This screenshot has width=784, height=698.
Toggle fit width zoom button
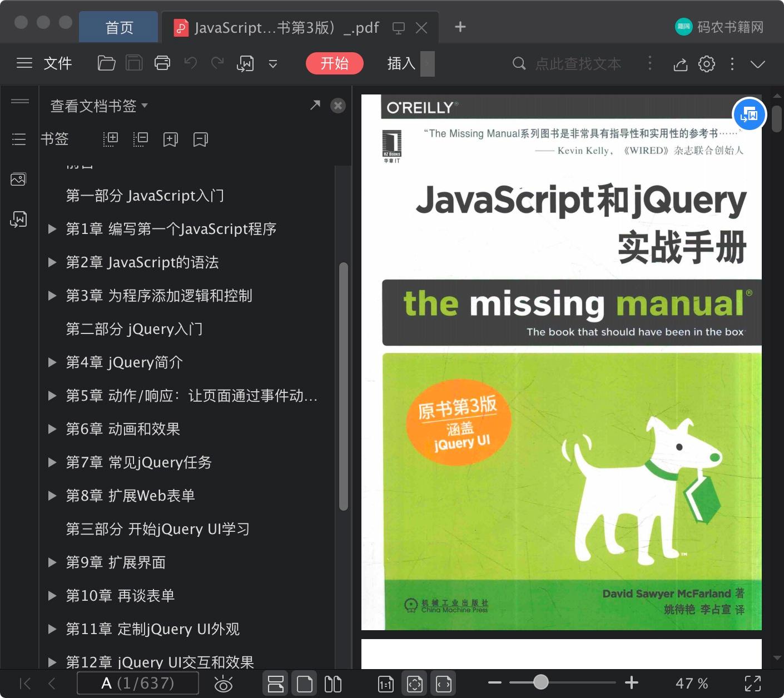click(444, 684)
